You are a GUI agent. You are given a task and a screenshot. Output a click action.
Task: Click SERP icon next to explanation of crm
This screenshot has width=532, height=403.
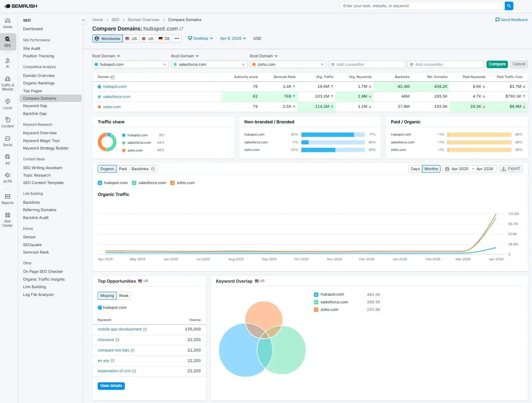[x=134, y=371]
